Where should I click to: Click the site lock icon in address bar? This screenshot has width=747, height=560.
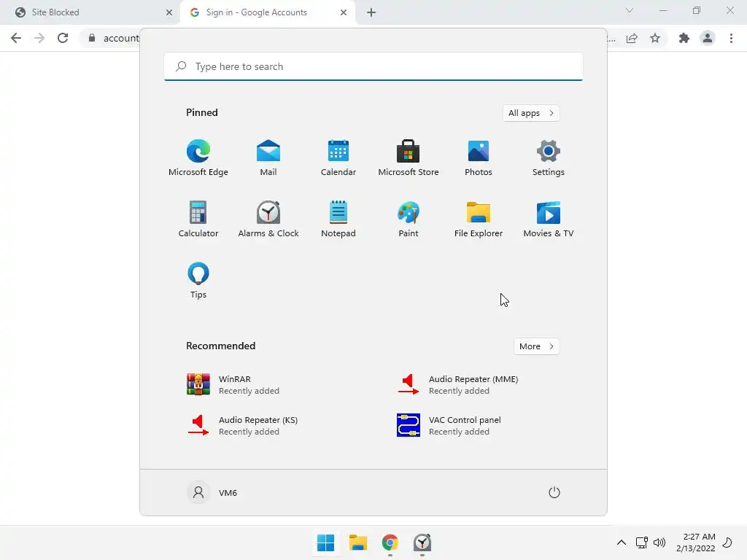(x=92, y=38)
